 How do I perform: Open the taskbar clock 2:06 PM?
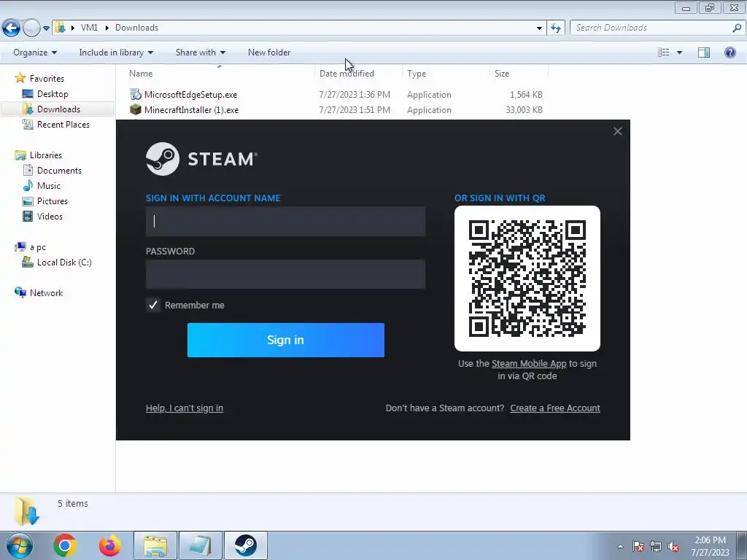pos(711,546)
